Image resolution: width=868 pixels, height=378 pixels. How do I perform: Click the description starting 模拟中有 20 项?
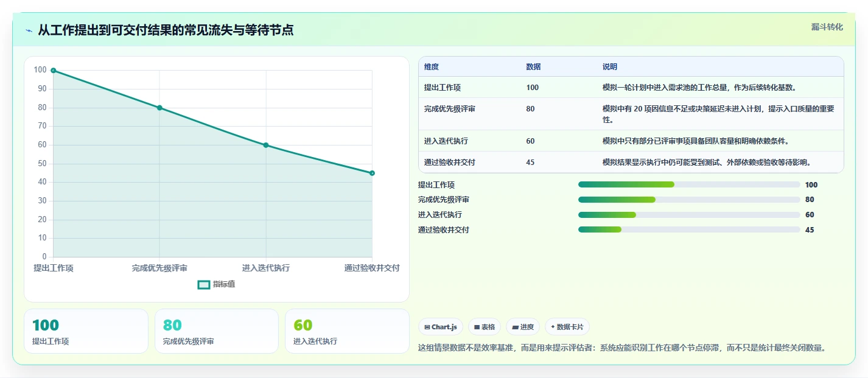[x=718, y=114]
